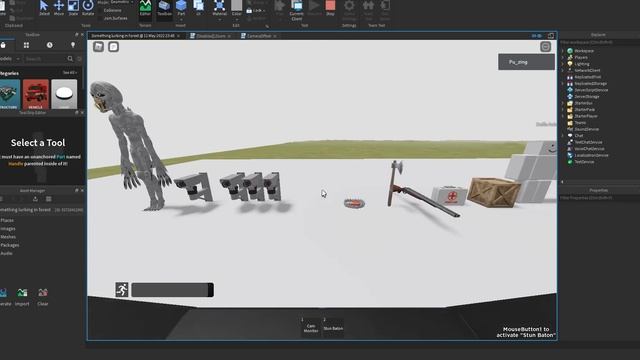The height and width of the screenshot is (360, 640).
Task: Expand the Chat node
Action: pyautogui.click(x=563, y=136)
